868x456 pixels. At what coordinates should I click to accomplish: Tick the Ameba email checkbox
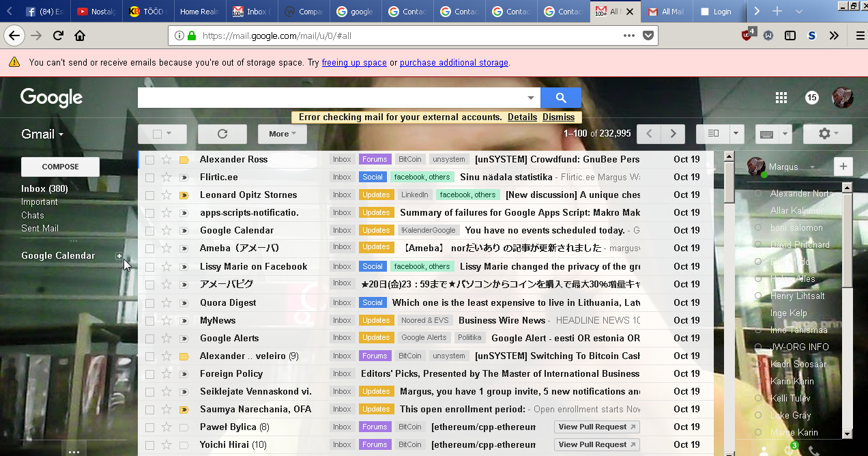[x=149, y=248]
